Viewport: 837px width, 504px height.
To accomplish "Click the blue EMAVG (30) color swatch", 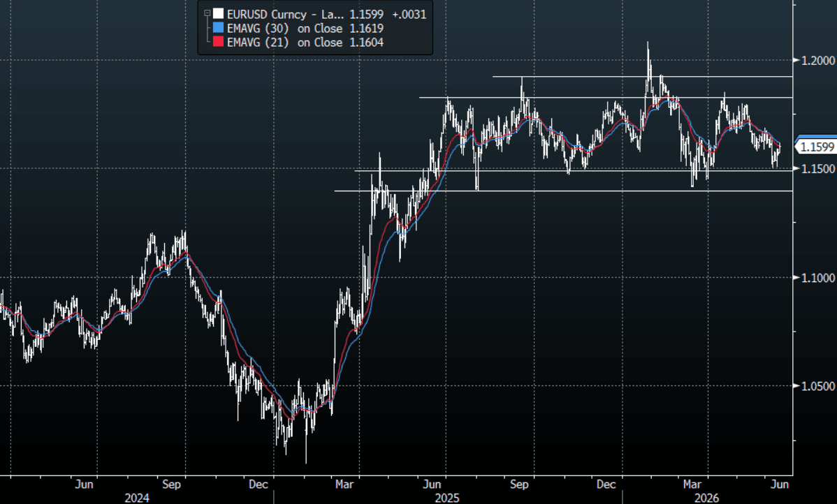I will point(218,28).
